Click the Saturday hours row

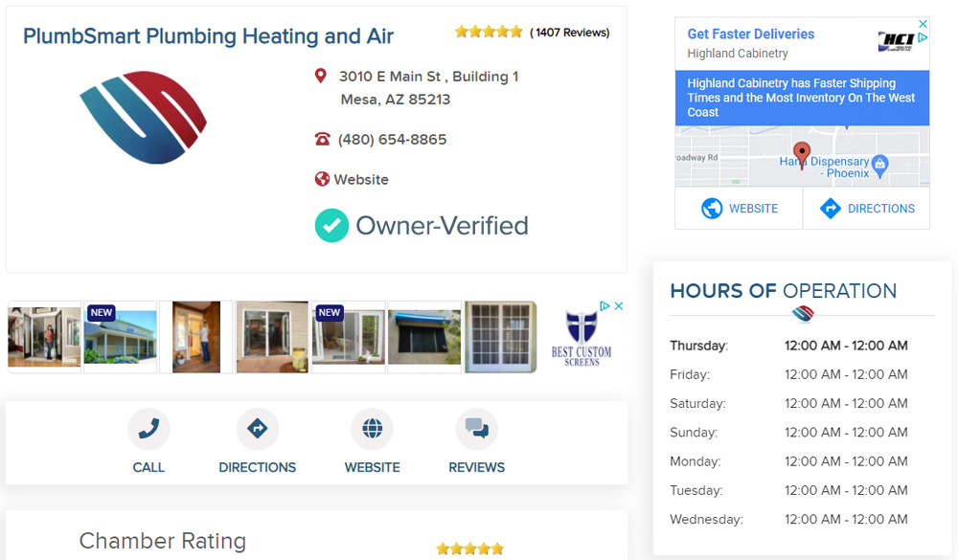[x=788, y=403]
